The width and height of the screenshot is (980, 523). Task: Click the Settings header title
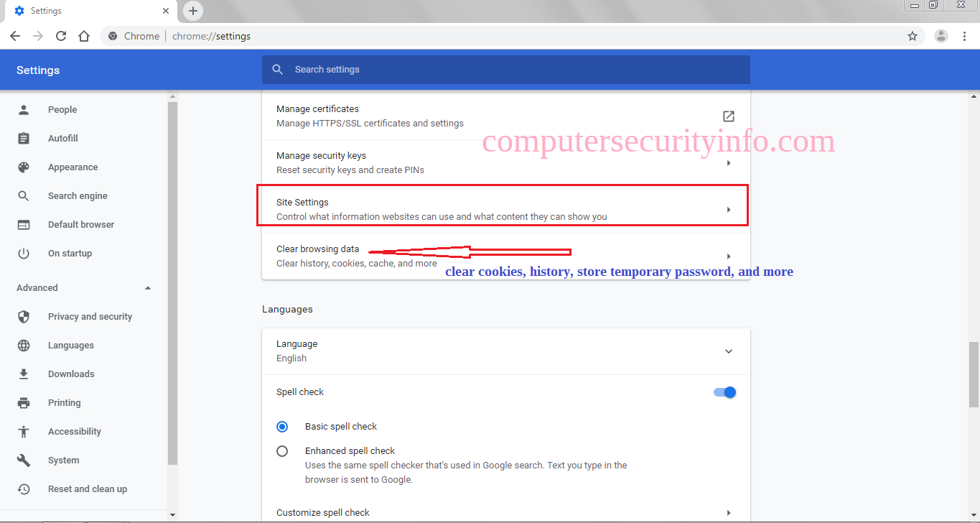point(38,70)
